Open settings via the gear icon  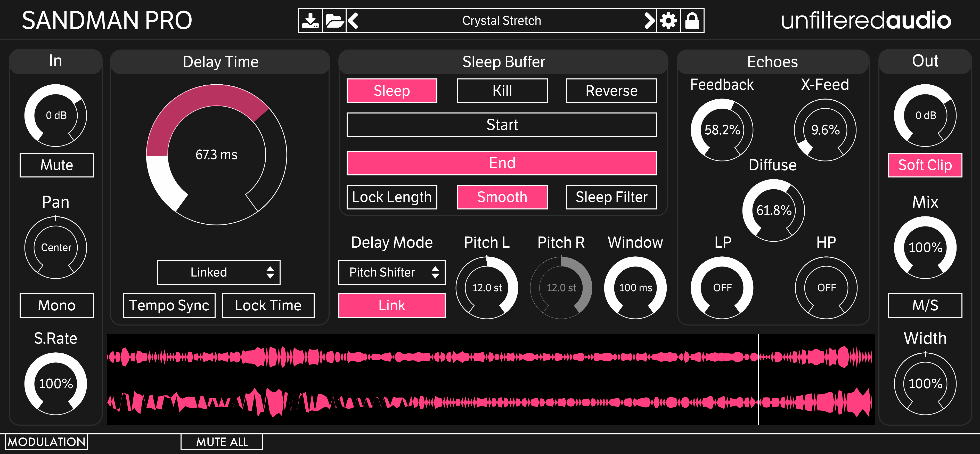668,21
